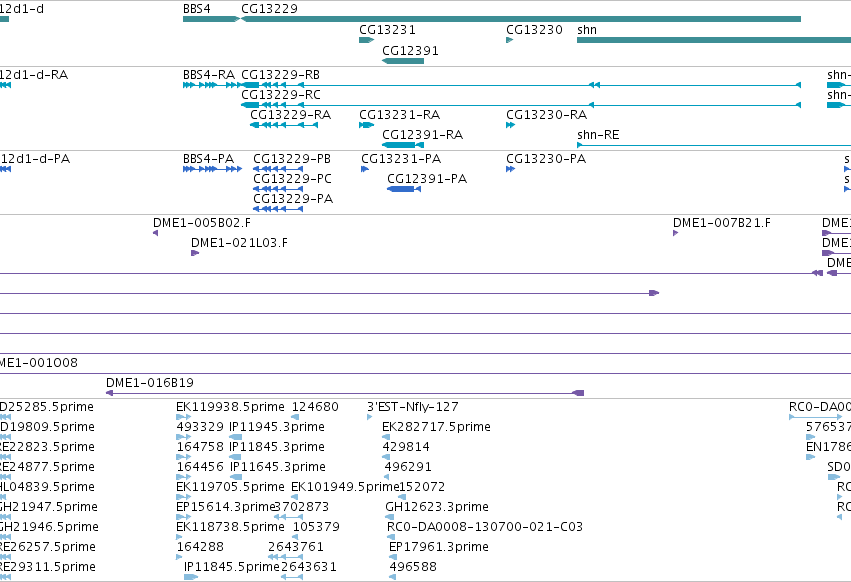Click the 152072 EST label
This screenshot has height=582, width=851.
coord(422,487)
